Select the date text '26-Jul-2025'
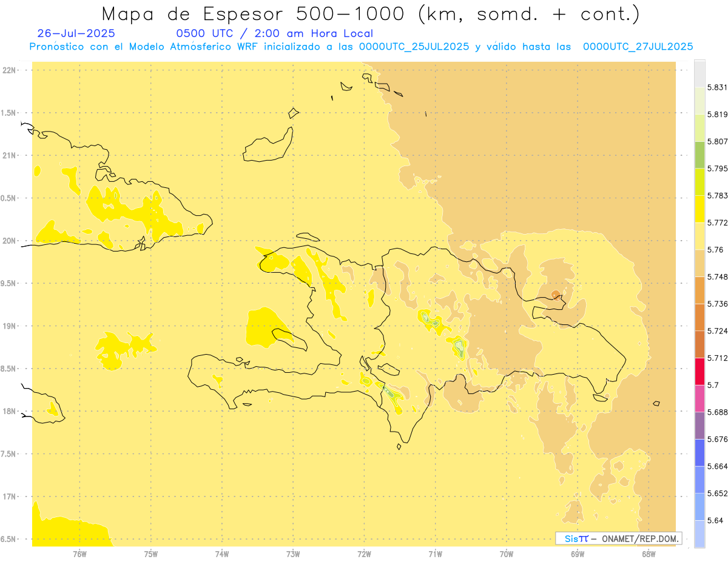 tap(76, 33)
